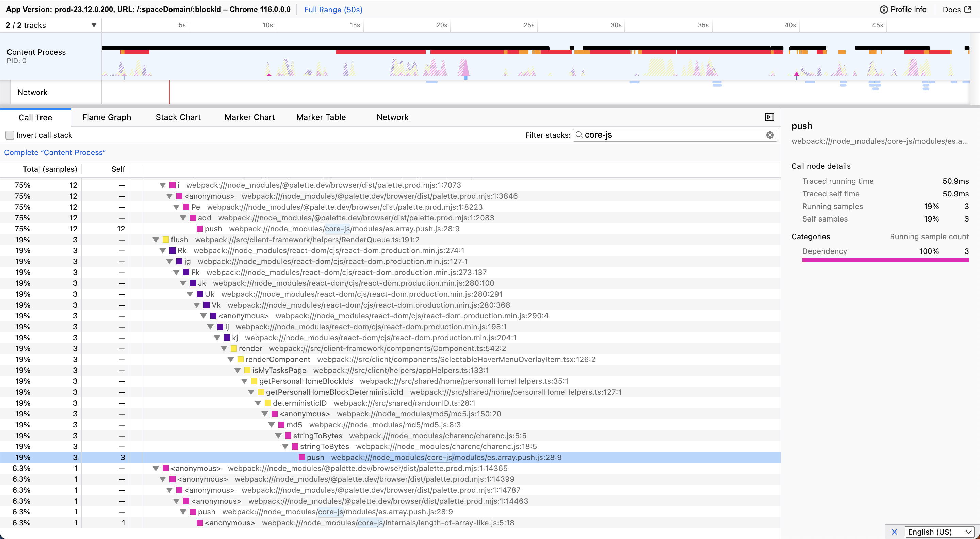Image resolution: width=980 pixels, height=539 pixels.
Task: Click the Self column header
Action: coord(118,169)
